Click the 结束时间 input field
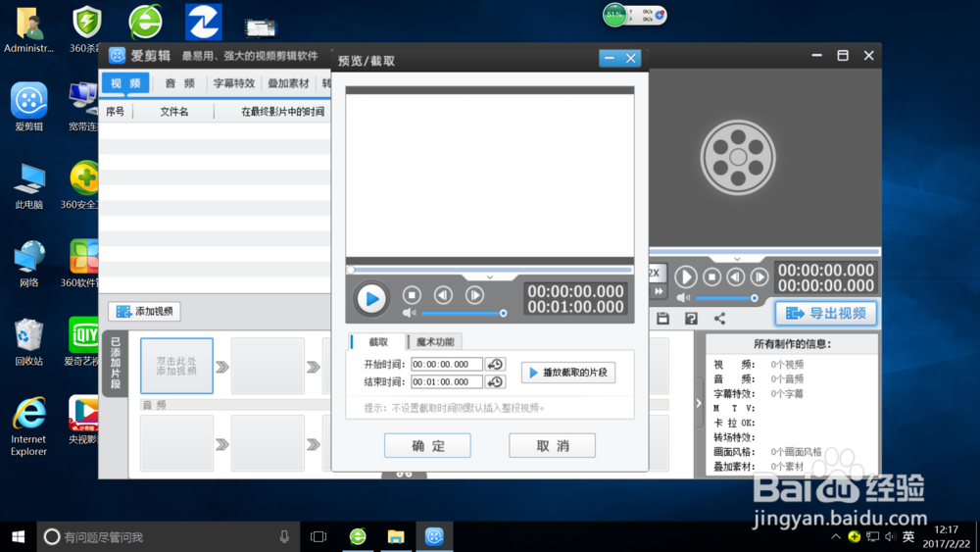980x552 pixels. pyautogui.click(x=446, y=381)
